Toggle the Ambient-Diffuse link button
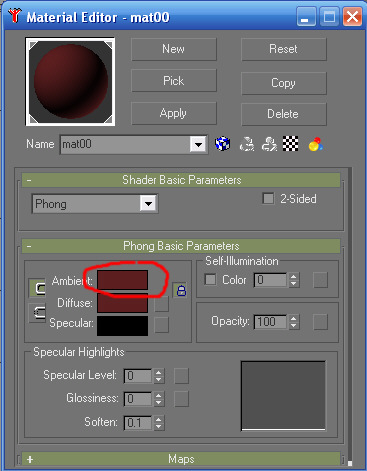 37,288
